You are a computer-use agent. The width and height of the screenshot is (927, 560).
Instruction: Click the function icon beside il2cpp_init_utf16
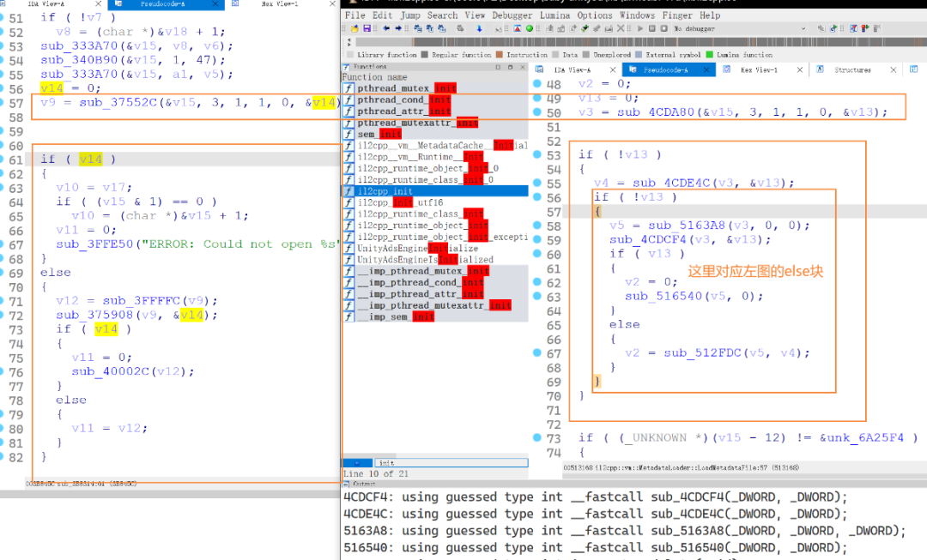point(348,202)
